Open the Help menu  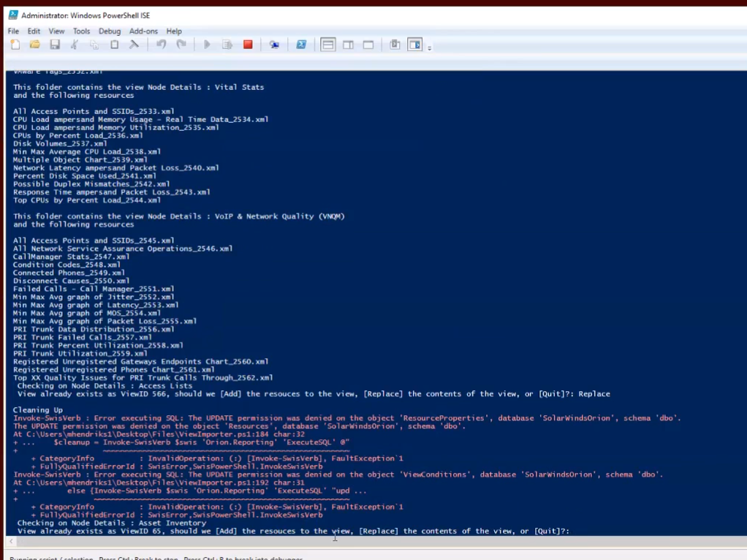pos(174,31)
